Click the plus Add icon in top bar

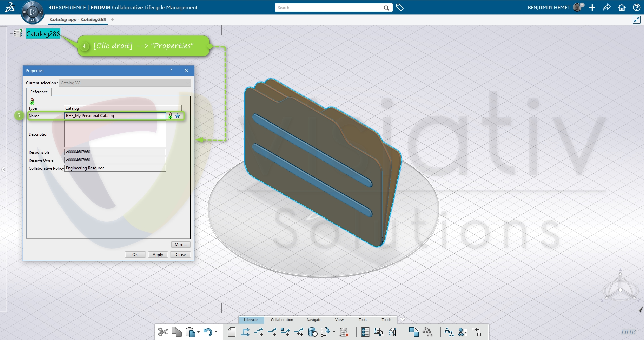coord(592,7)
